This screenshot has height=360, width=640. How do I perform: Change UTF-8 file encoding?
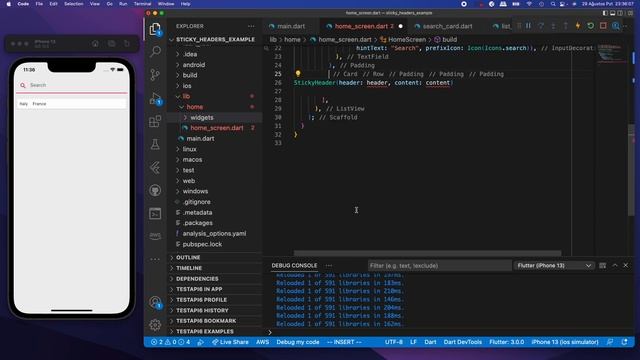coord(393,342)
